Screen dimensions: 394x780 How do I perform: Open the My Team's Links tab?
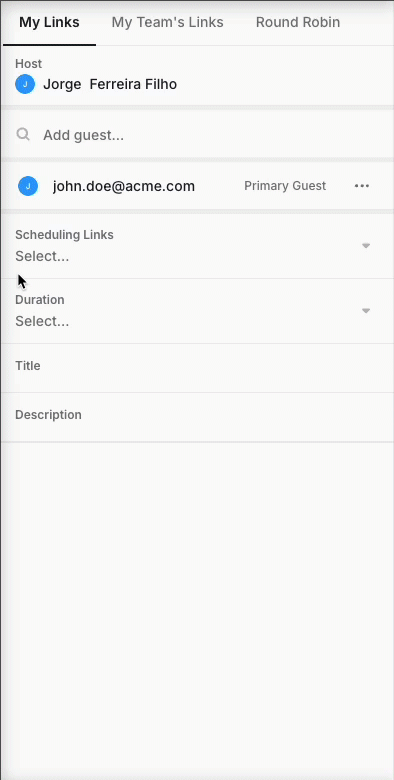tap(167, 22)
